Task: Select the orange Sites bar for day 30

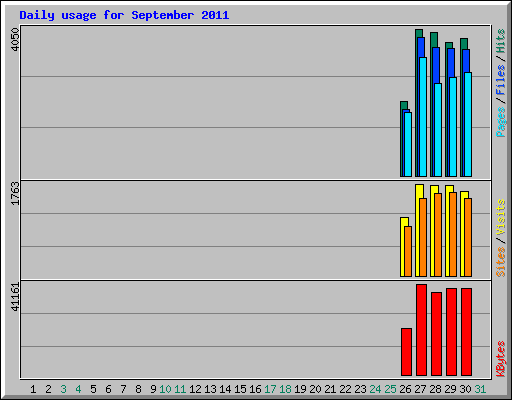Action: click(x=468, y=237)
